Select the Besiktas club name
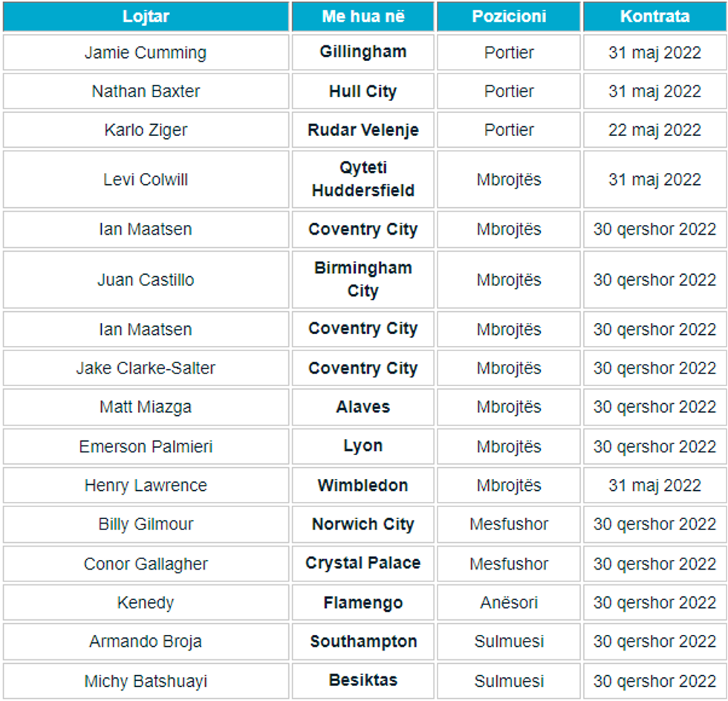728x701 pixels. pyautogui.click(x=363, y=679)
